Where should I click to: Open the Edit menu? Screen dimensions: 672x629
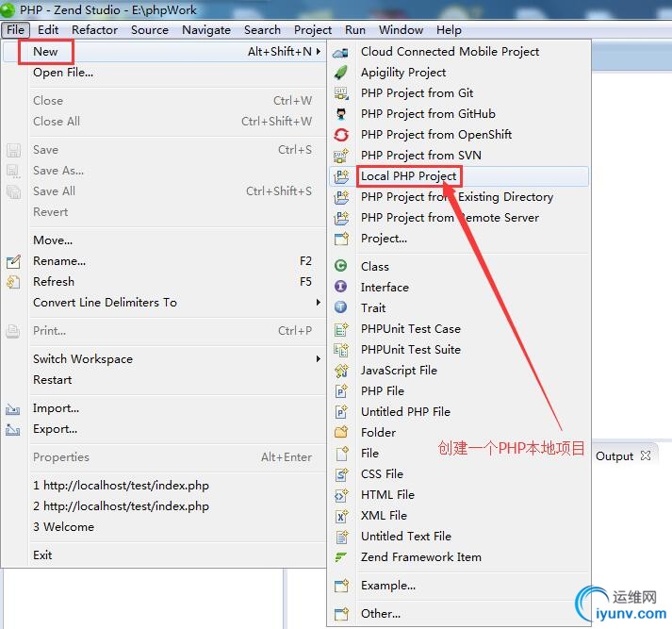pos(48,30)
